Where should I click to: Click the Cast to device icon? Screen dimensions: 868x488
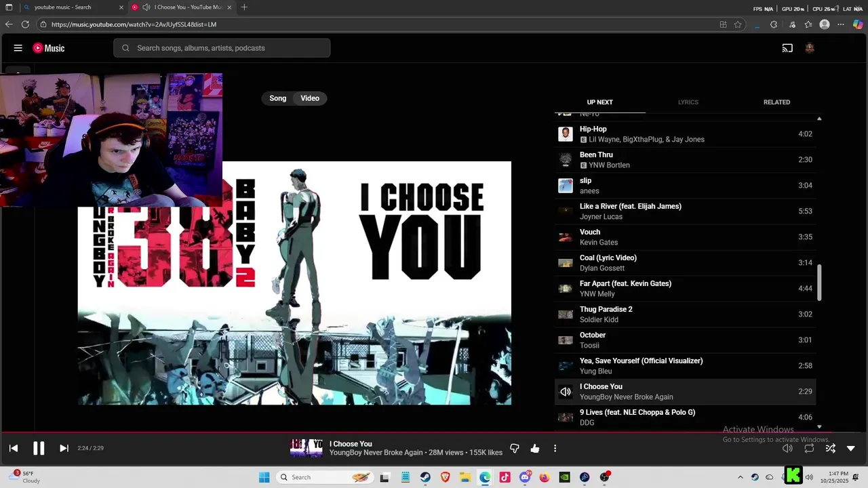coord(787,48)
